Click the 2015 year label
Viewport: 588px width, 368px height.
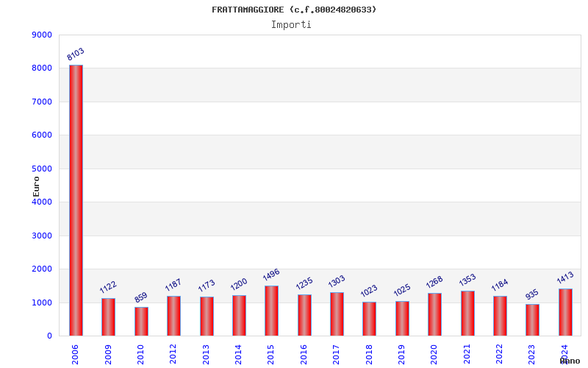point(271,355)
